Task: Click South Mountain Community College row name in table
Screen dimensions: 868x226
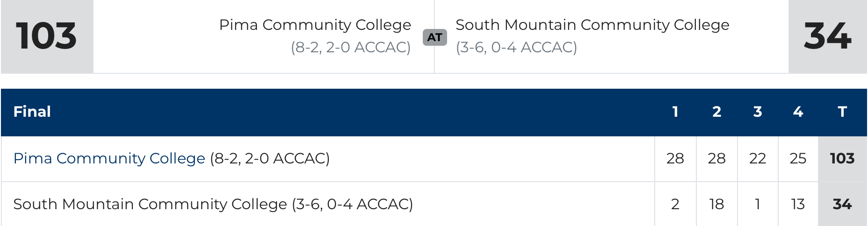Action: tap(150, 204)
